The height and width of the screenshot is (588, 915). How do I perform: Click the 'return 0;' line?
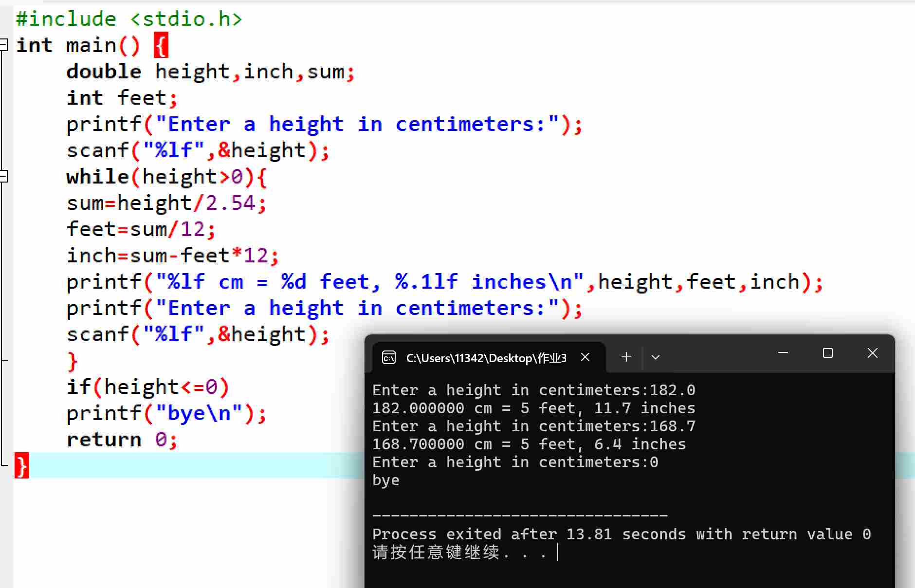pos(122,440)
